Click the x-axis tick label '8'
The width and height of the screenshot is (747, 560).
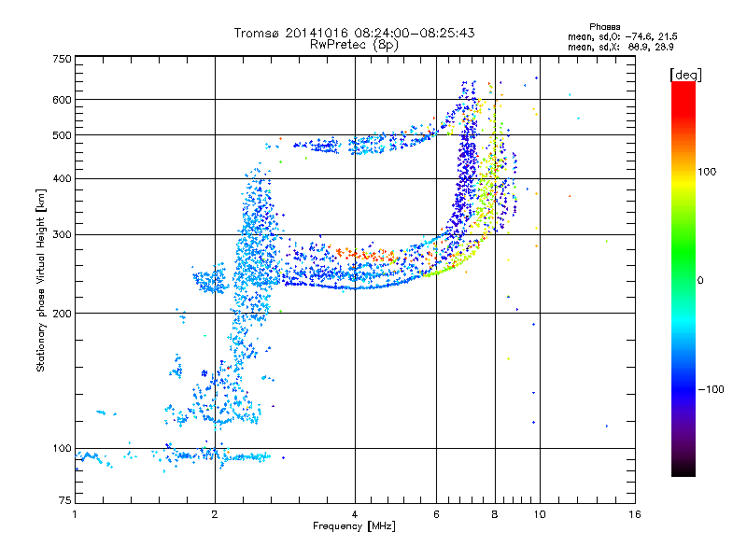tap(495, 514)
